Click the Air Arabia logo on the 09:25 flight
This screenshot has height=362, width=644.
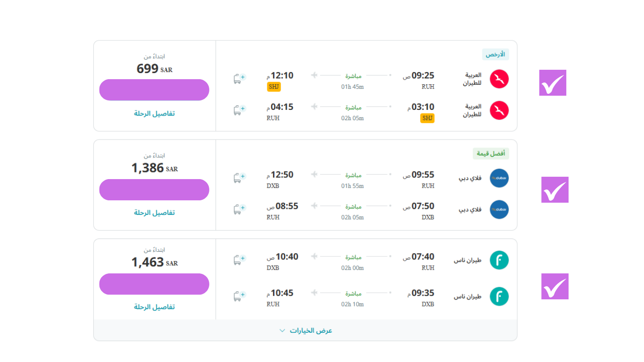pos(499,79)
